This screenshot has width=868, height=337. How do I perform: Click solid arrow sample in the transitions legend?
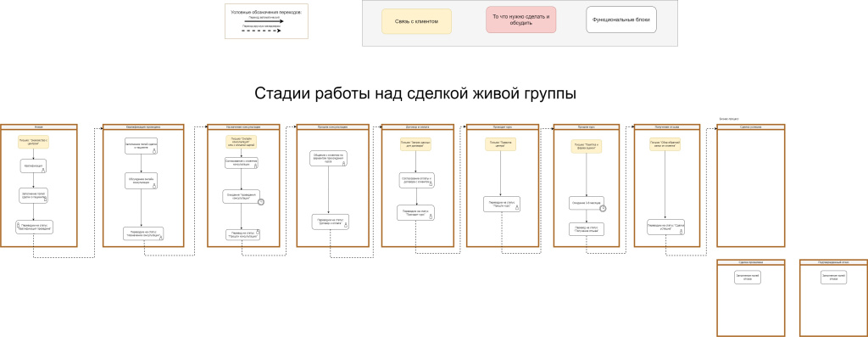click(x=265, y=21)
